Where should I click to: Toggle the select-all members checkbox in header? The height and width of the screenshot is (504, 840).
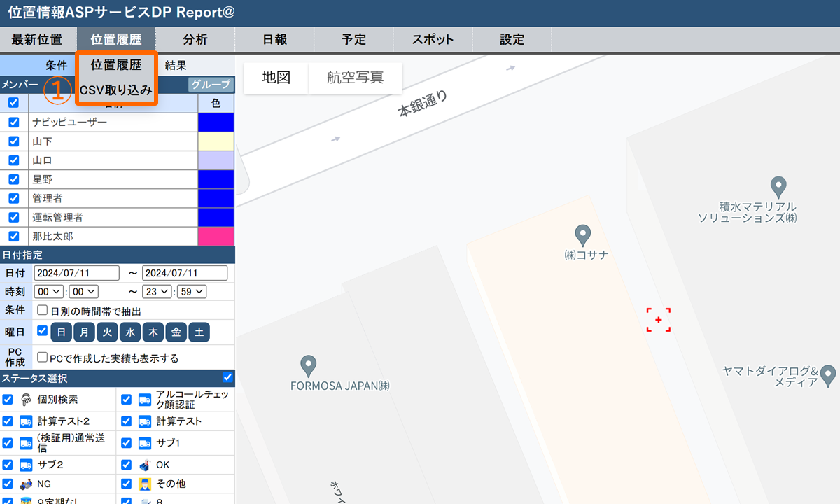coord(13,103)
